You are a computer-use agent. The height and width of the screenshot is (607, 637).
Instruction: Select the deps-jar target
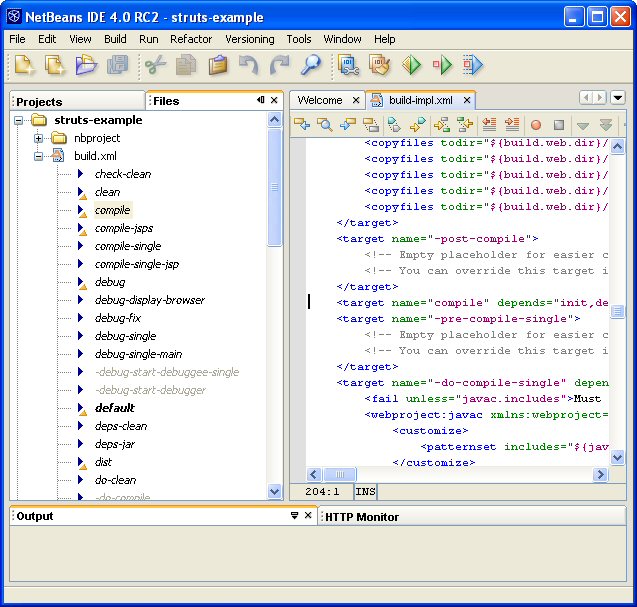[x=115, y=444]
